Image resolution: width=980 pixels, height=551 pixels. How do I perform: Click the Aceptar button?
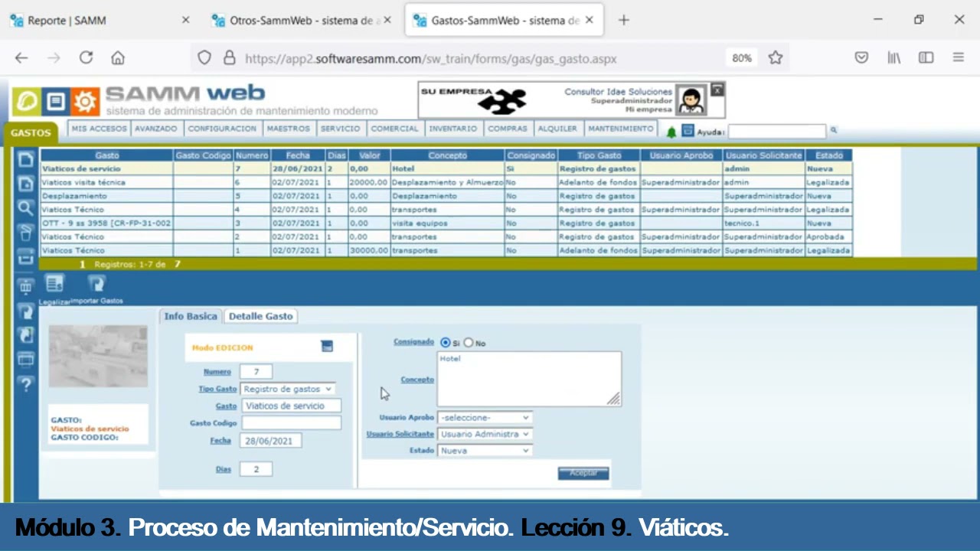(x=583, y=473)
